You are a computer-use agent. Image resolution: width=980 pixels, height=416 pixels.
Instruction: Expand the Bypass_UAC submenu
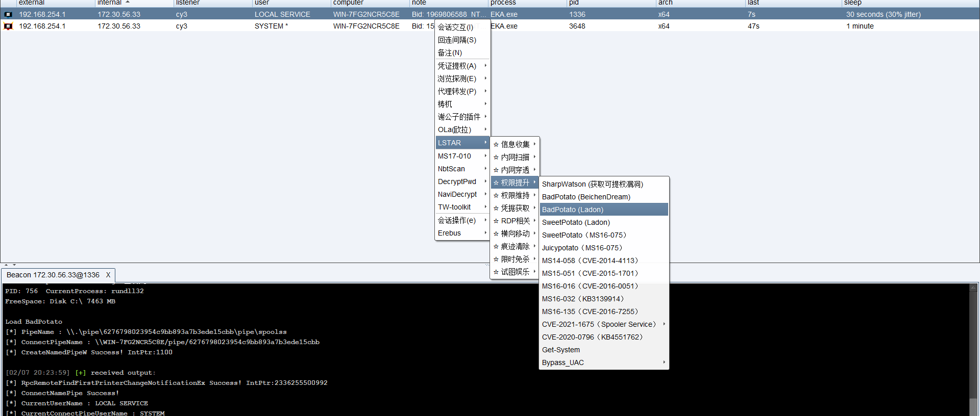[x=664, y=362]
